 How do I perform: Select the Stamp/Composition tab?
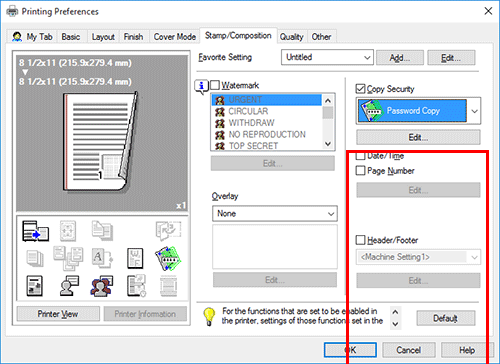tap(238, 35)
